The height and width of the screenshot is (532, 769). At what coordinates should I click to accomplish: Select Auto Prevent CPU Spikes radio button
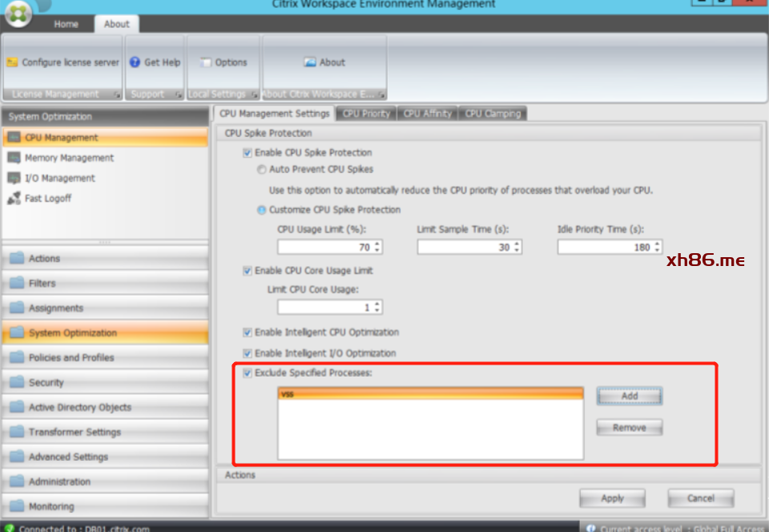pyautogui.click(x=262, y=170)
